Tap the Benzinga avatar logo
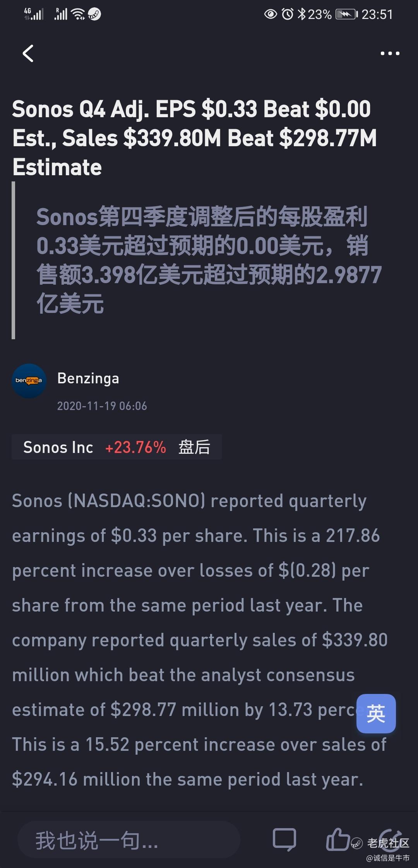This screenshot has height=868, width=418. click(x=29, y=381)
